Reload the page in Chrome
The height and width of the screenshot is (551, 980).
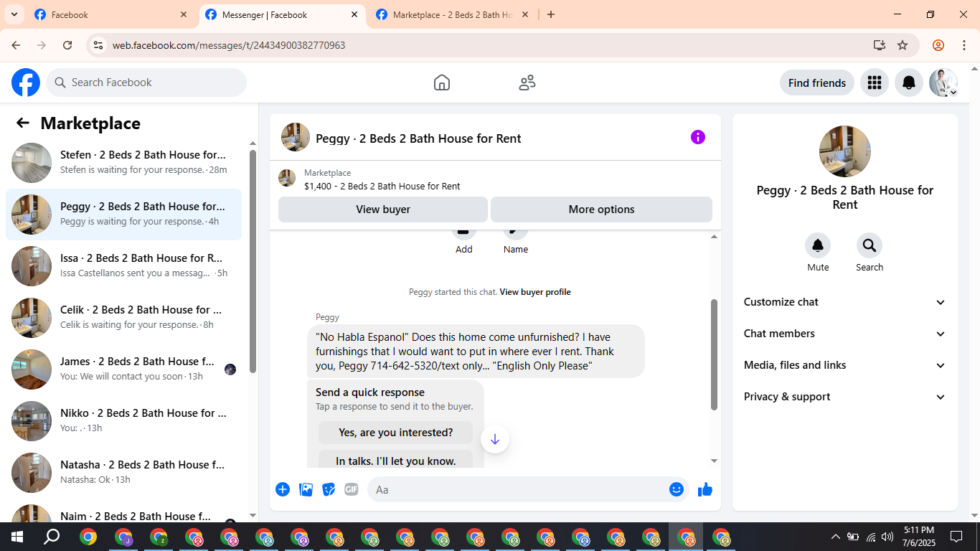67,45
